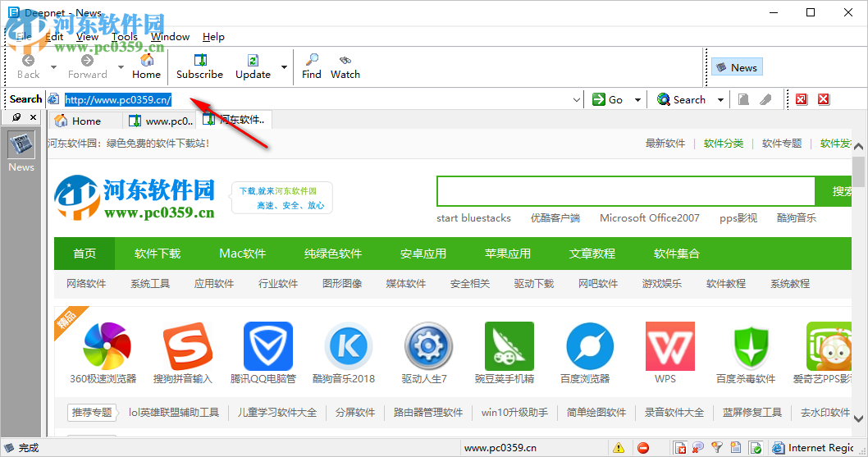Open the Help menu
The image size is (868, 457).
(x=213, y=37)
